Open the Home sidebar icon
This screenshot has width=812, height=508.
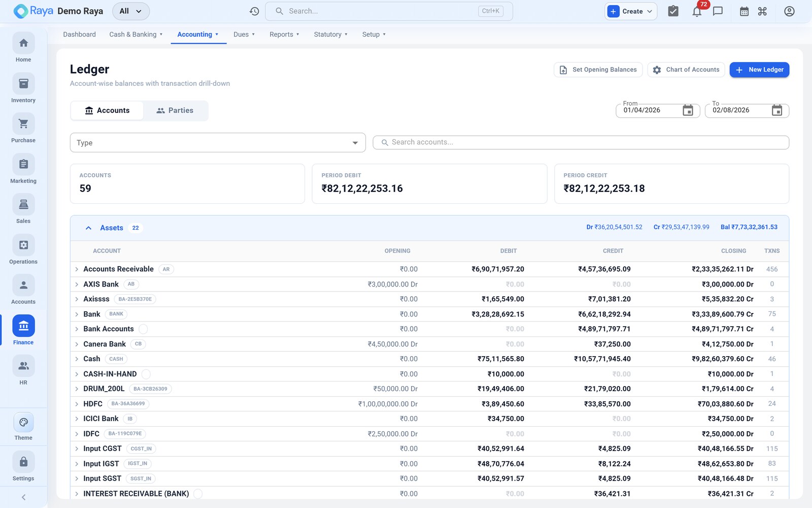coord(23,43)
